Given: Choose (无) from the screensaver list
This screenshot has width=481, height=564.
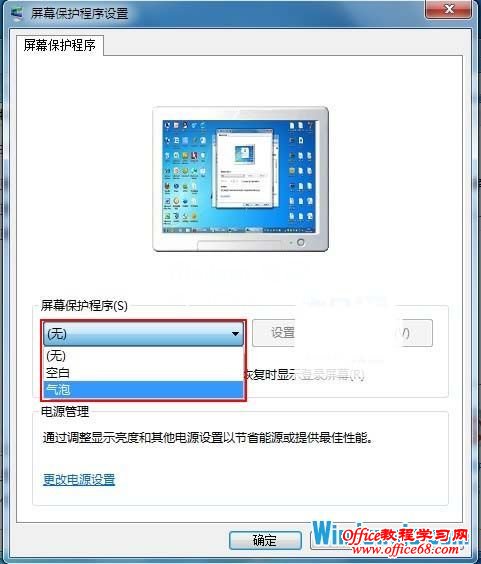Looking at the screenshot, I should [144, 355].
